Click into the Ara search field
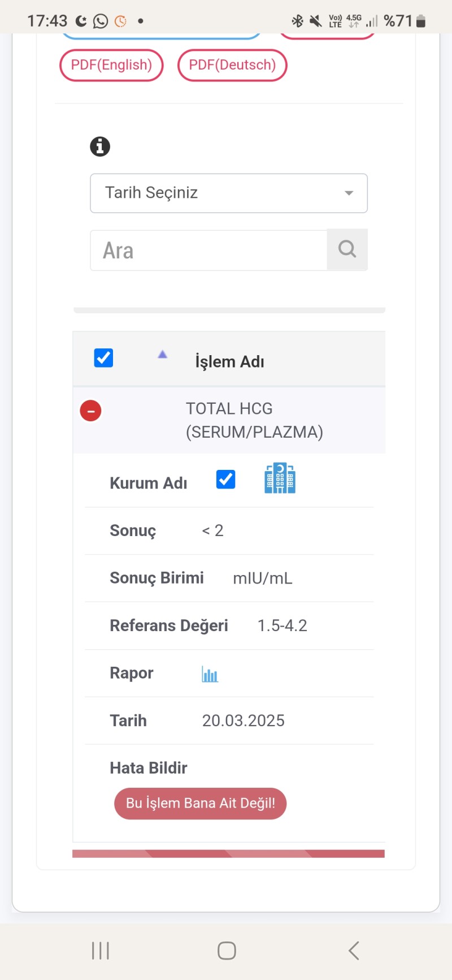 tap(208, 251)
